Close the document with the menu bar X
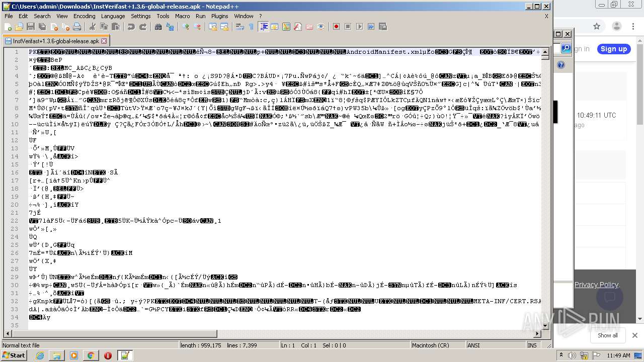 [547, 16]
